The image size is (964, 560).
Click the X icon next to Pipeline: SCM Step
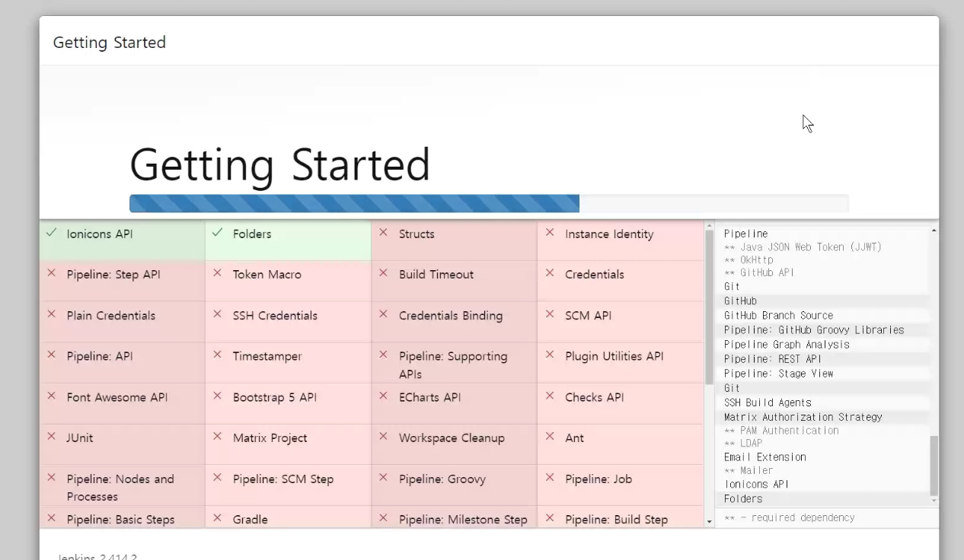(x=217, y=478)
